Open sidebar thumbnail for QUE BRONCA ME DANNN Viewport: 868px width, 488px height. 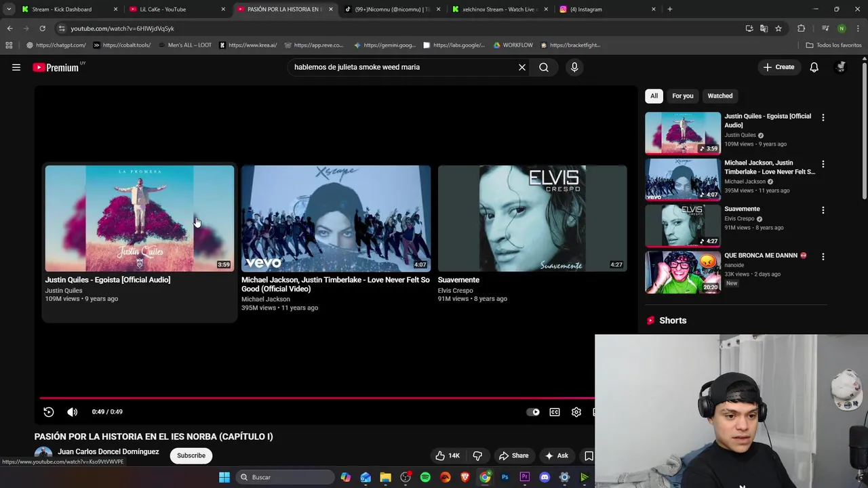point(683,272)
